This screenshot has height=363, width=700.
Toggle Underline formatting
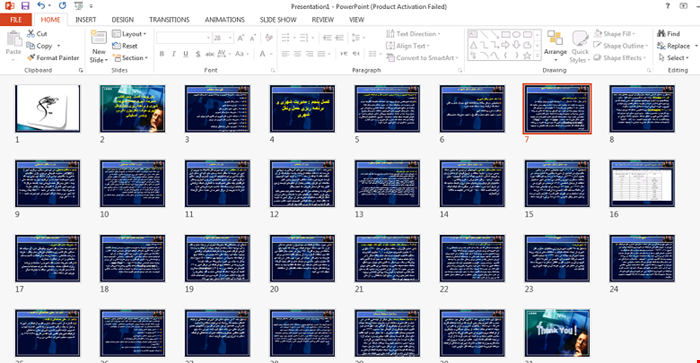click(186, 54)
